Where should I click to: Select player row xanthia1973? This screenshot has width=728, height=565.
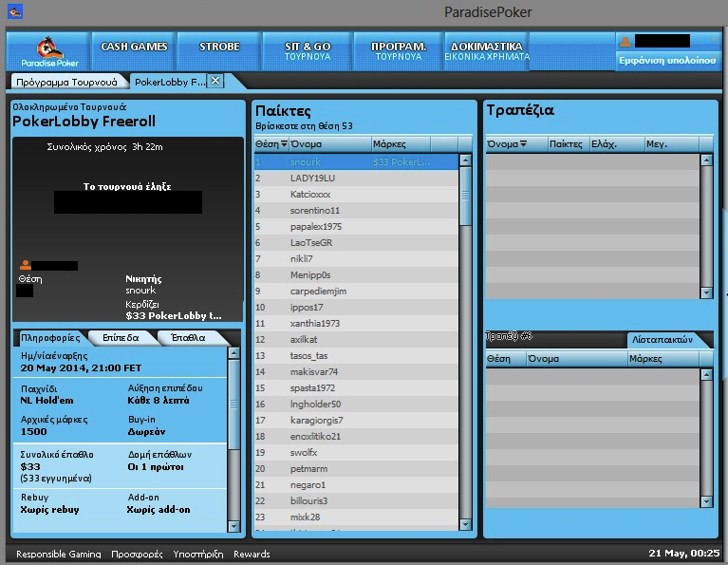[356, 324]
